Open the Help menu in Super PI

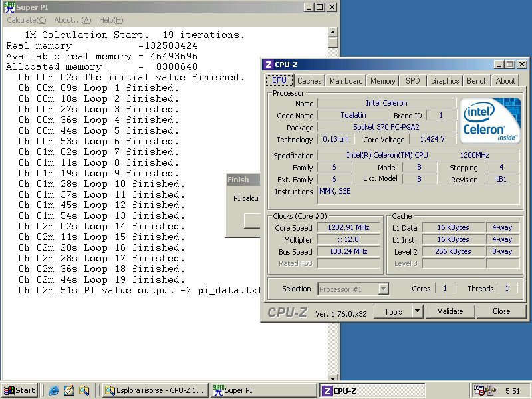[111, 20]
